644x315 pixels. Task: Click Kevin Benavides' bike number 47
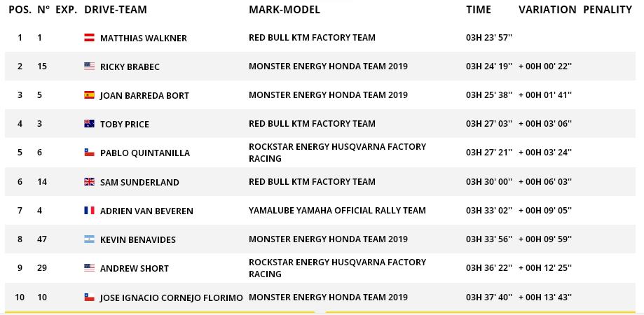tap(43, 239)
